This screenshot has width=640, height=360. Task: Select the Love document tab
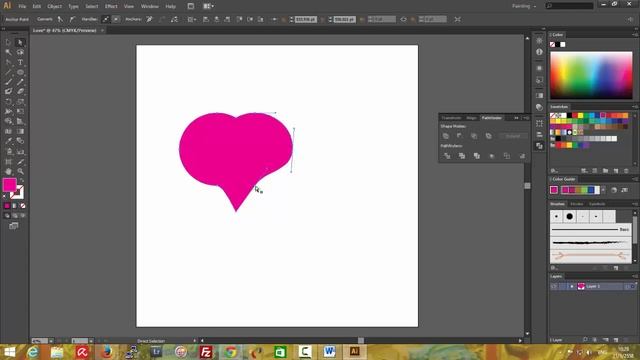64,30
